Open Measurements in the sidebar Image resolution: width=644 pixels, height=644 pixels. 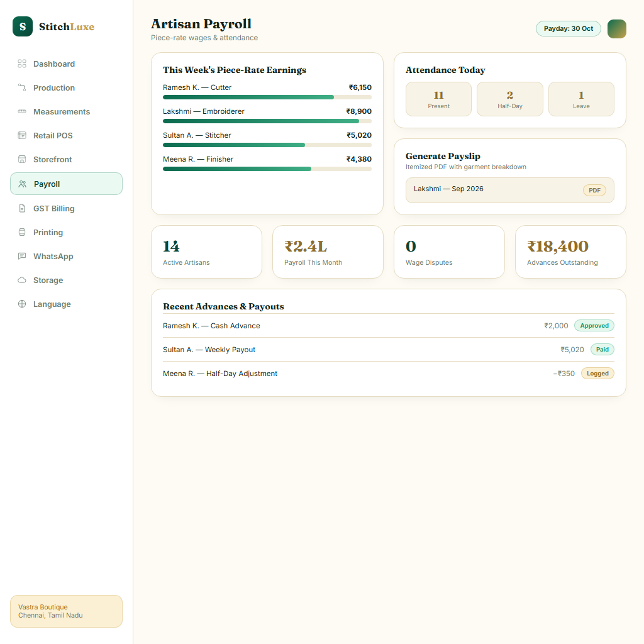66,111
